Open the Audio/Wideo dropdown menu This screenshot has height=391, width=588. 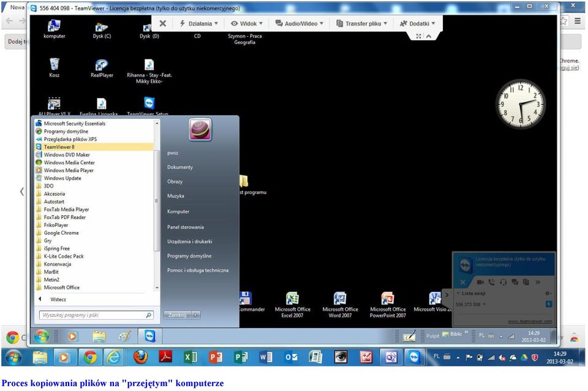pos(300,24)
